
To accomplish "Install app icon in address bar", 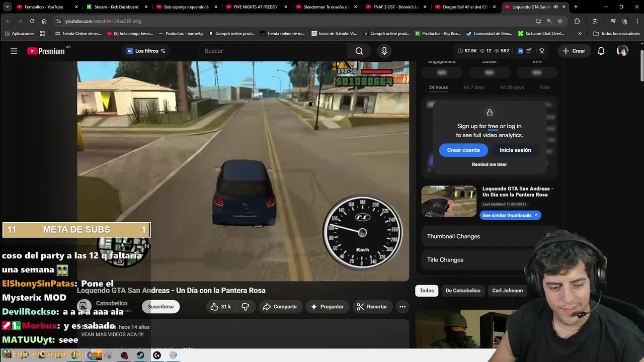I will (x=538, y=21).
